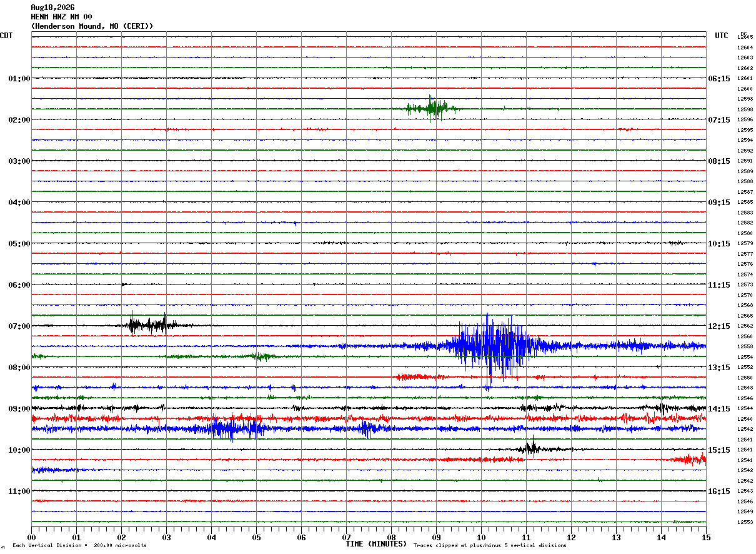Click the 10 minute axis tick label

[481, 538]
